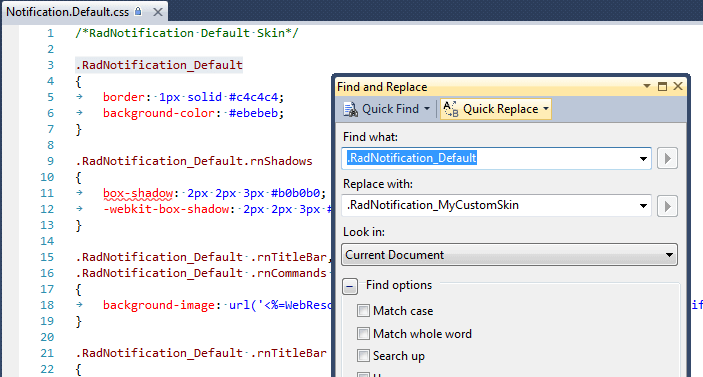Maximize the Find and Replace panel
This screenshot has height=377, width=703.
click(x=662, y=86)
